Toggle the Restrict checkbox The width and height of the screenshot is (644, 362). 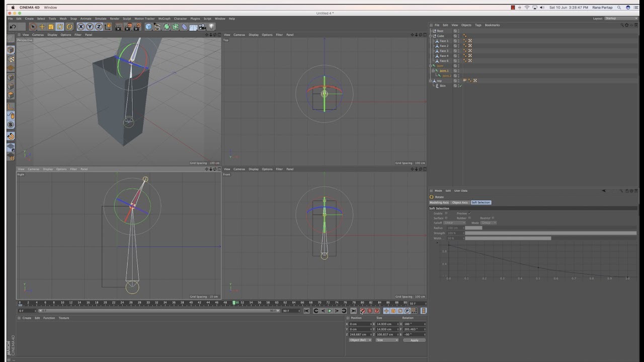493,218
